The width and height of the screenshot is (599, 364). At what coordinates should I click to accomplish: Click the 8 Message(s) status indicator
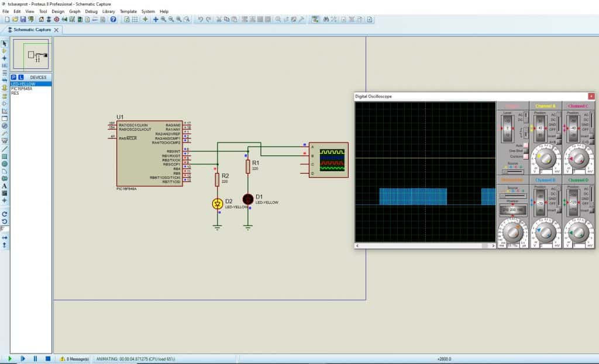74,359
